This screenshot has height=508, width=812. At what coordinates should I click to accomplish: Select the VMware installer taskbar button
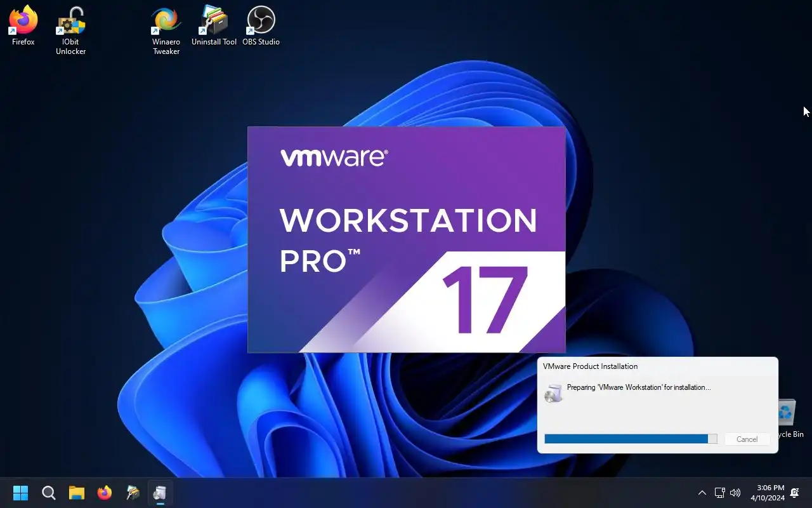click(x=160, y=493)
